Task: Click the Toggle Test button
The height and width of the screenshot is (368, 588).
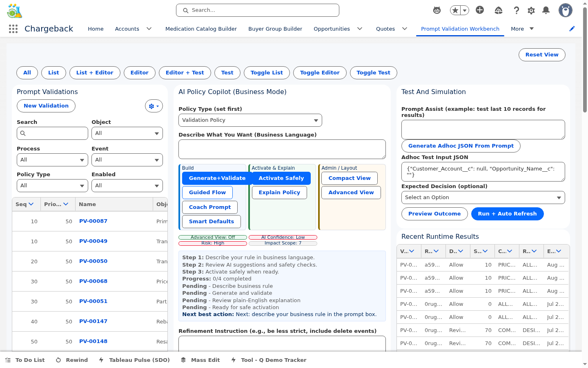Action: coord(374,73)
